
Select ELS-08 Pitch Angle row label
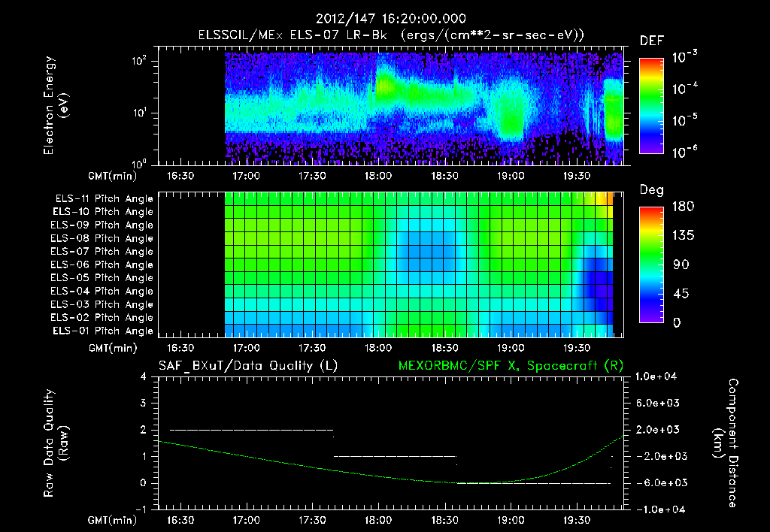click(102, 238)
